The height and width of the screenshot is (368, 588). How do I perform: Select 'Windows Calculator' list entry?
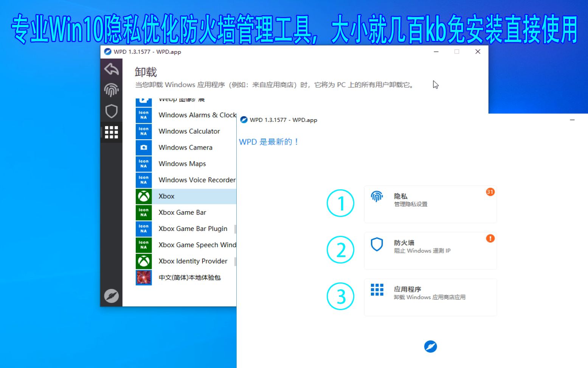(x=186, y=131)
